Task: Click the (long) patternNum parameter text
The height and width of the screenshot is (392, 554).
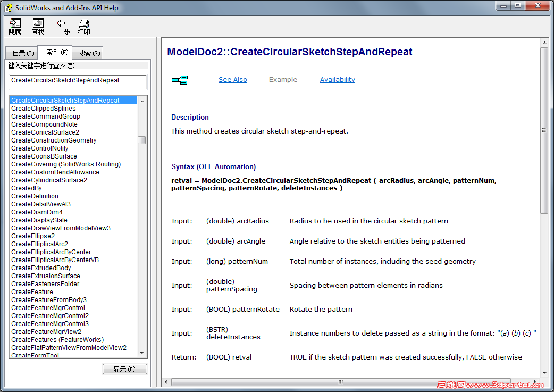Action: point(237,262)
